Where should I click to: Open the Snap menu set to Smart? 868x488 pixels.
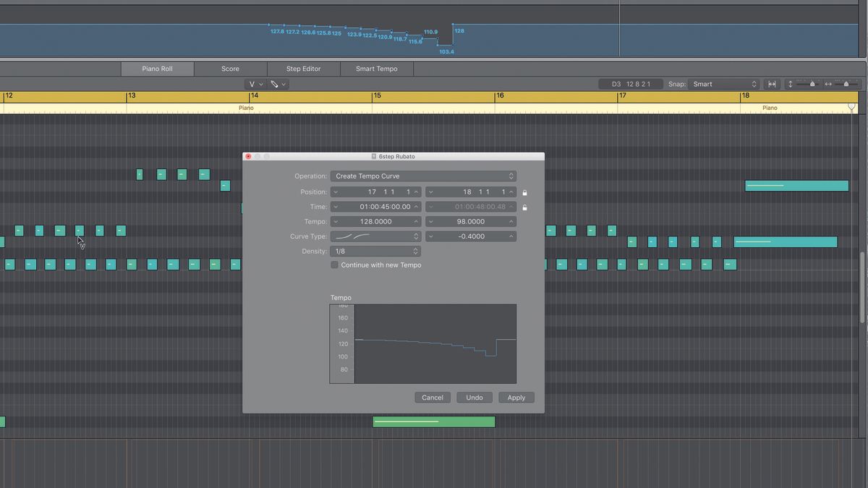[723, 84]
